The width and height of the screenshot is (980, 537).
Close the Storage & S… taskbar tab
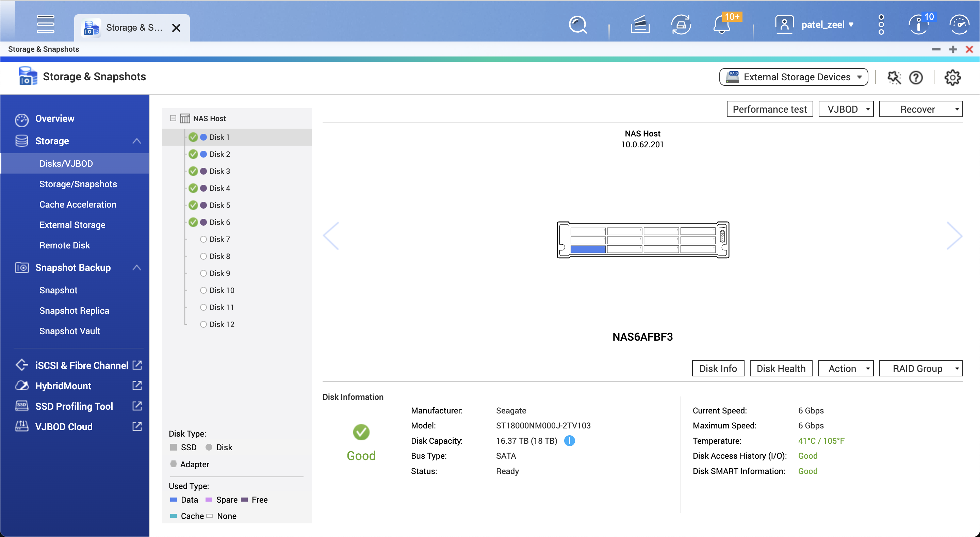(176, 28)
